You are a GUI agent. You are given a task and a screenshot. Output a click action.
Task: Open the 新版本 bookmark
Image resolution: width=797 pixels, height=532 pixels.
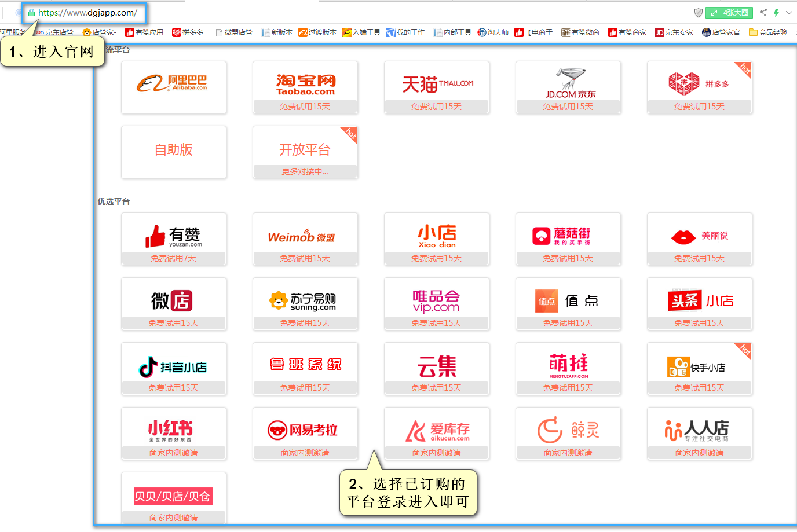click(x=277, y=32)
